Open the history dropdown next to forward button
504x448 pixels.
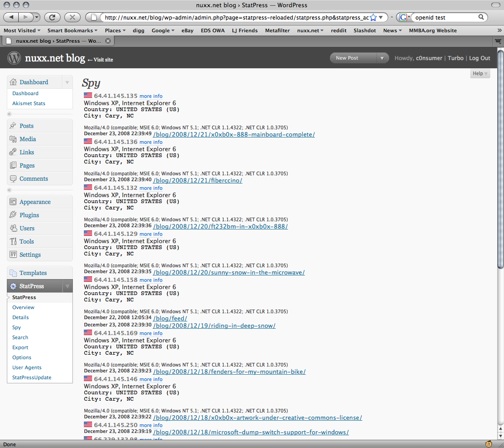[36, 17]
